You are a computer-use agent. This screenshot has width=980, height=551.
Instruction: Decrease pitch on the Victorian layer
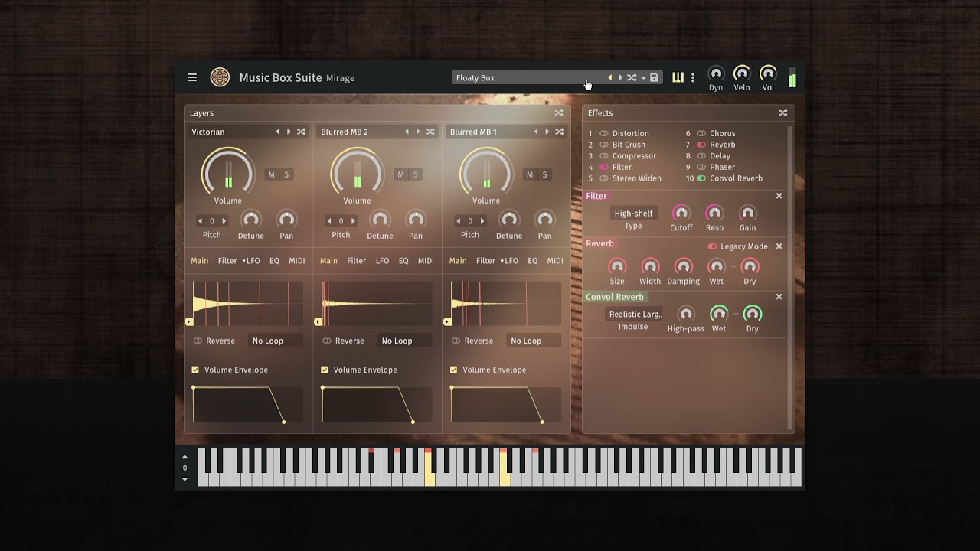tap(201, 221)
